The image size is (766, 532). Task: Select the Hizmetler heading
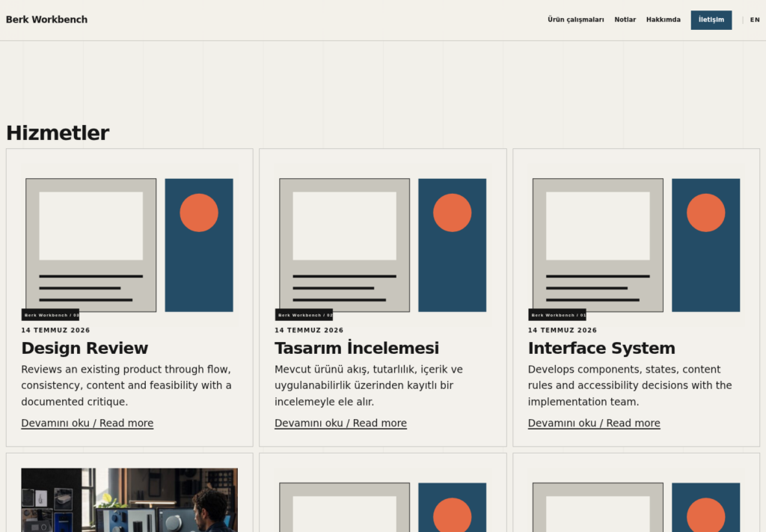pos(58,133)
